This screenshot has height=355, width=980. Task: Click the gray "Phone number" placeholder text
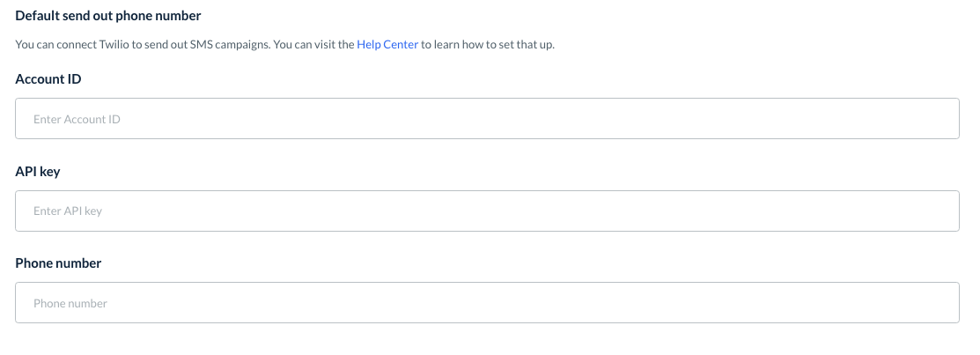tap(70, 303)
